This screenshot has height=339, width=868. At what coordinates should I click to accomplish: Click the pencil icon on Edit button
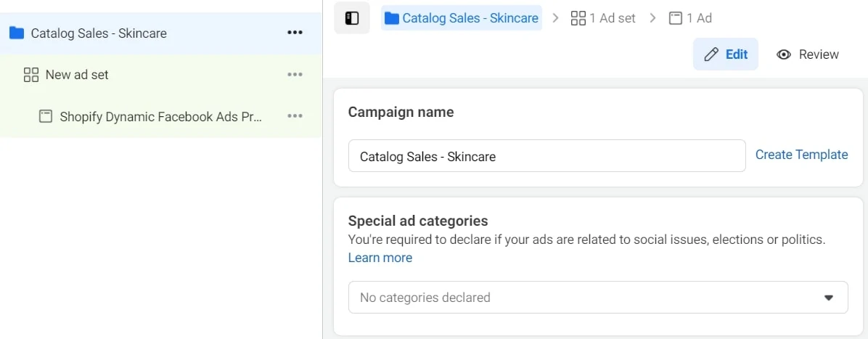click(711, 54)
